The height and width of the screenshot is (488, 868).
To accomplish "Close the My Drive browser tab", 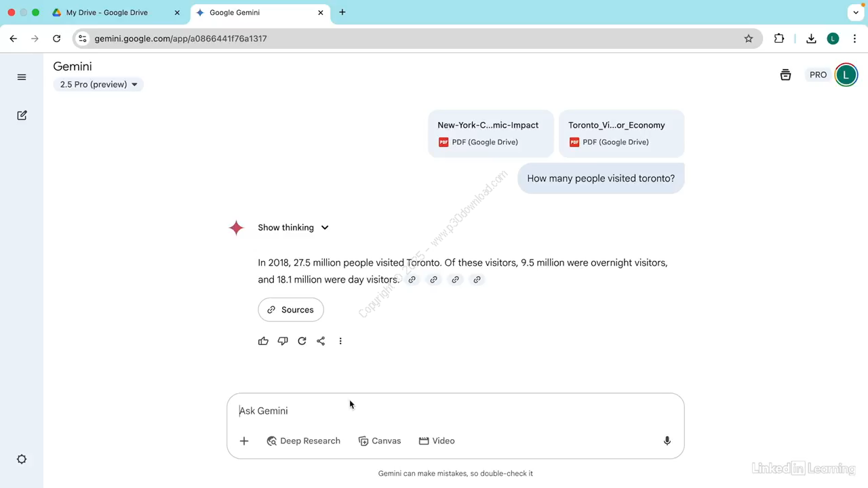I will (177, 12).
